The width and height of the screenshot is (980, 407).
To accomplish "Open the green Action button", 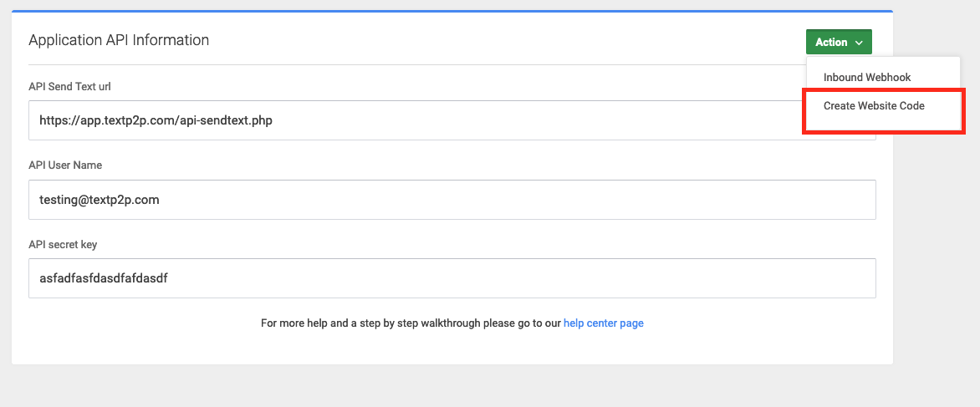I will (x=839, y=43).
